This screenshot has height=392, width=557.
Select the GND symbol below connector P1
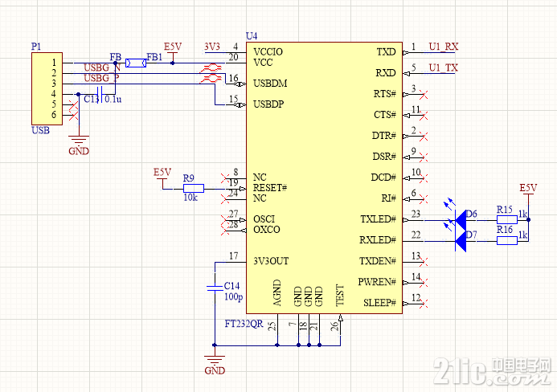[79, 145]
